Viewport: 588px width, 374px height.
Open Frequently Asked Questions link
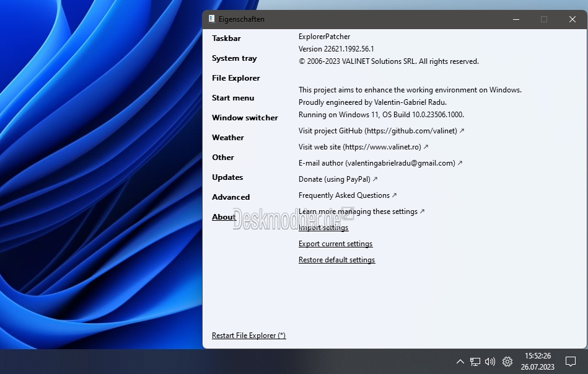click(348, 195)
